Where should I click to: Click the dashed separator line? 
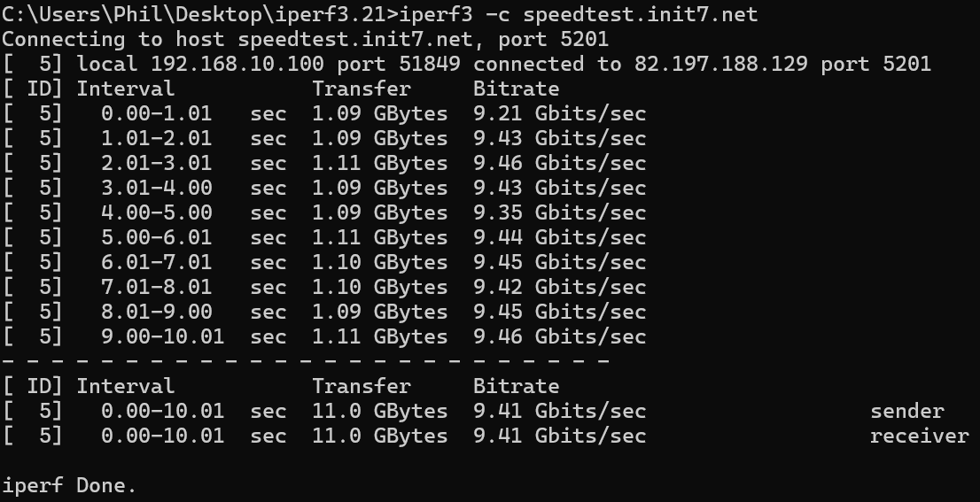click(x=306, y=361)
